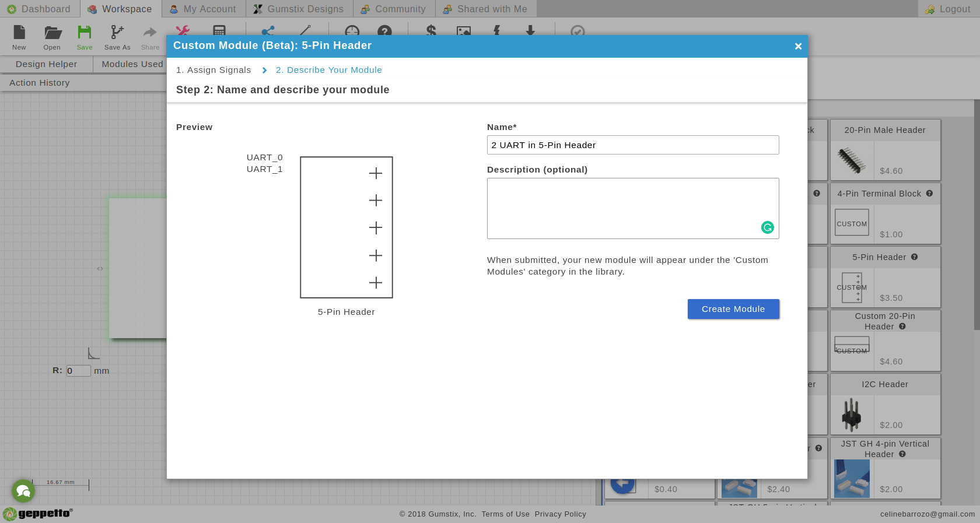980x523 pixels.
Task: Click the blue share-nodes toolbar icon
Action: tap(268, 31)
